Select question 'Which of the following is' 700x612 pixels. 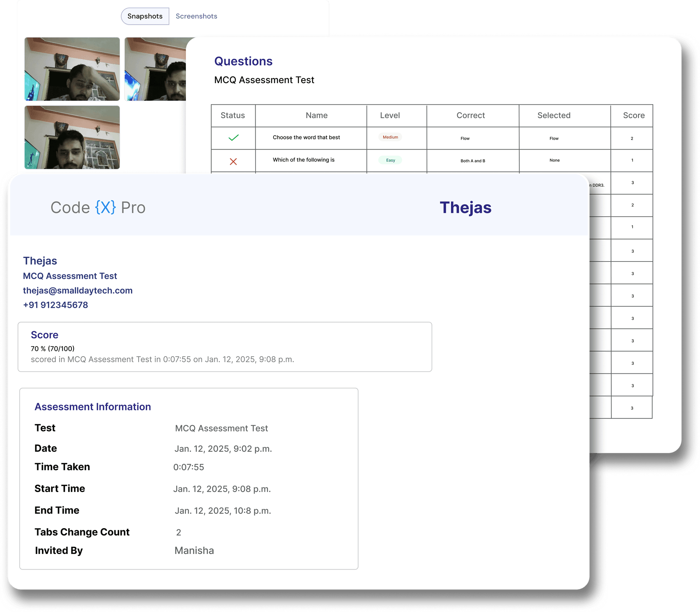coord(303,160)
